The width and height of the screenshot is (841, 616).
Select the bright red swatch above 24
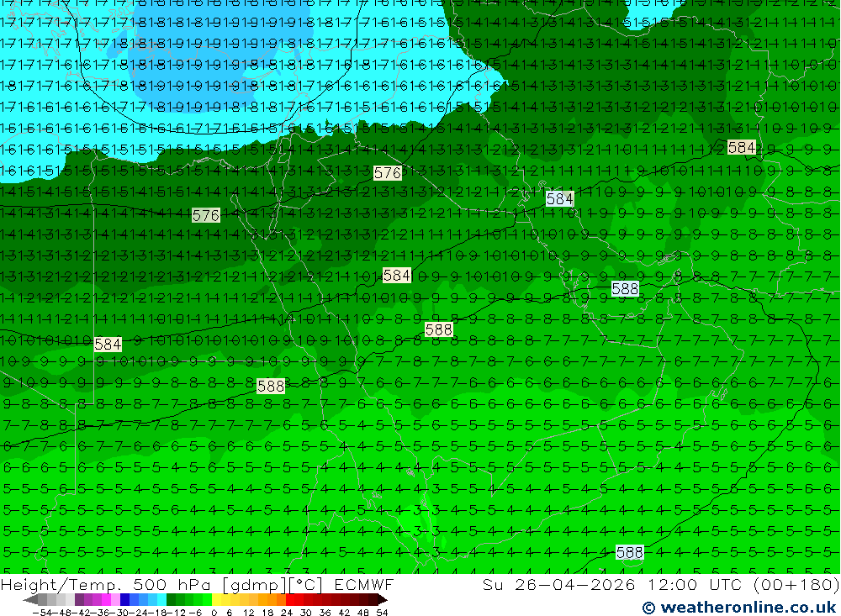click(290, 600)
